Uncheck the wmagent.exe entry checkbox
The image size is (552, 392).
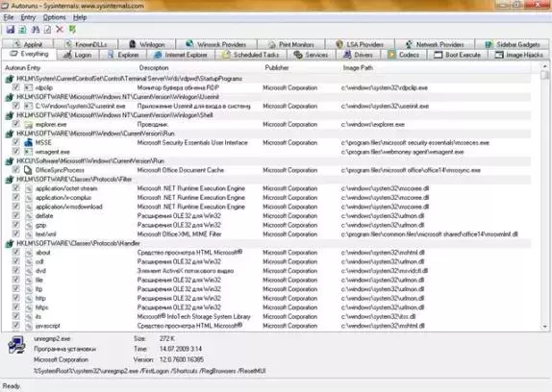[x=15, y=152]
